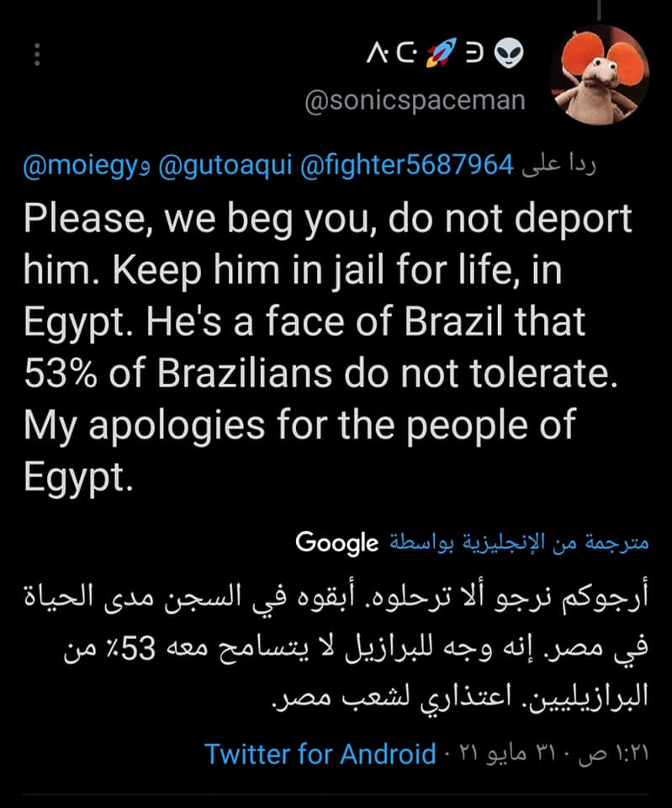Visit the @moiegy mentioned profile
The image size is (672, 808).
80,167
